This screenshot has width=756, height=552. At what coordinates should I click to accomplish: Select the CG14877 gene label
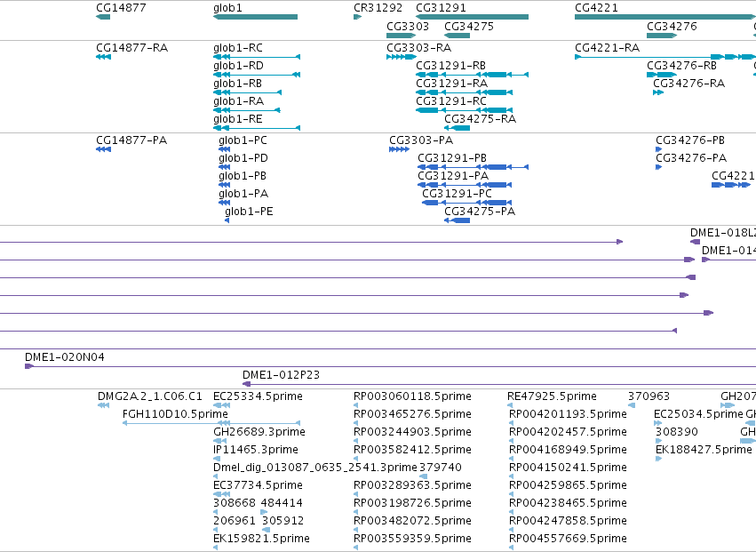tap(121, 8)
